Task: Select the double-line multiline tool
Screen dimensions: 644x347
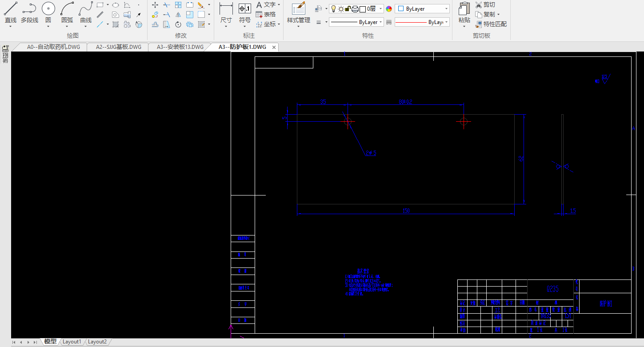Action: (100, 15)
